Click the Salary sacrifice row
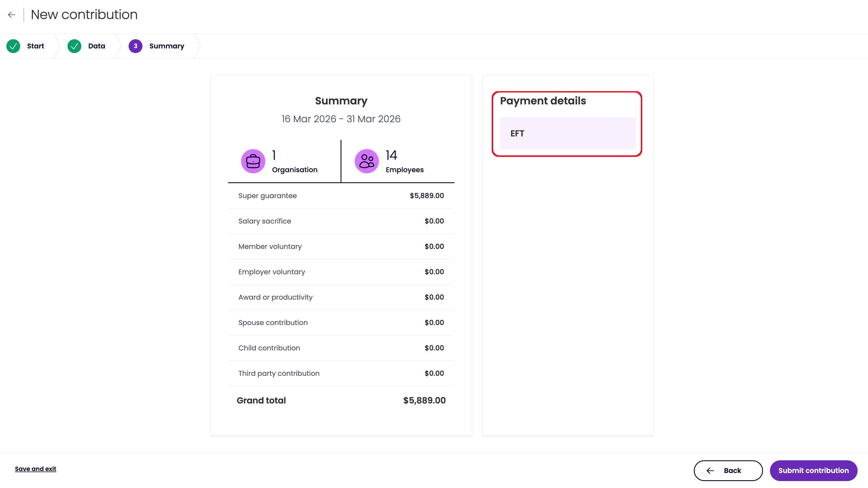This screenshot has height=488, width=868. 341,221
